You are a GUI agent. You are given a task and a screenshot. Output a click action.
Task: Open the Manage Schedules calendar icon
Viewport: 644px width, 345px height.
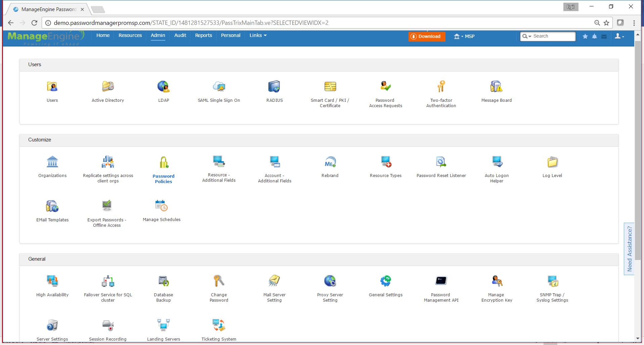pyautogui.click(x=162, y=206)
